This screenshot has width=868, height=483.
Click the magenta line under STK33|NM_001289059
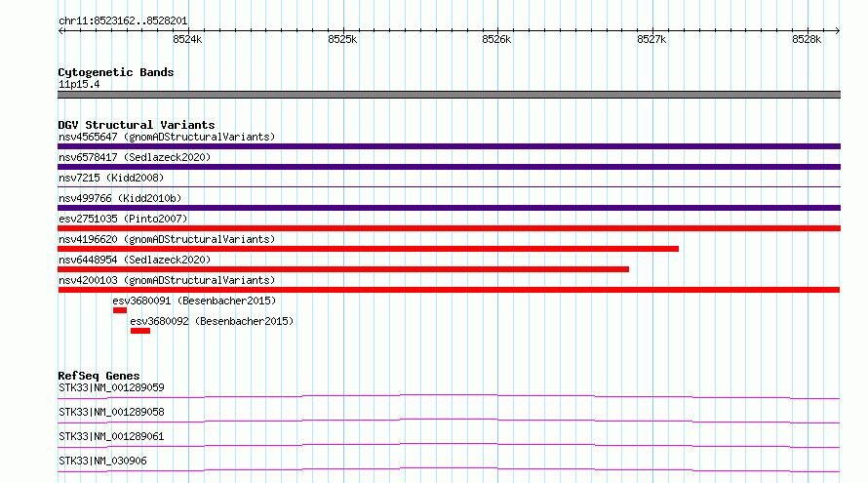[x=449, y=396]
